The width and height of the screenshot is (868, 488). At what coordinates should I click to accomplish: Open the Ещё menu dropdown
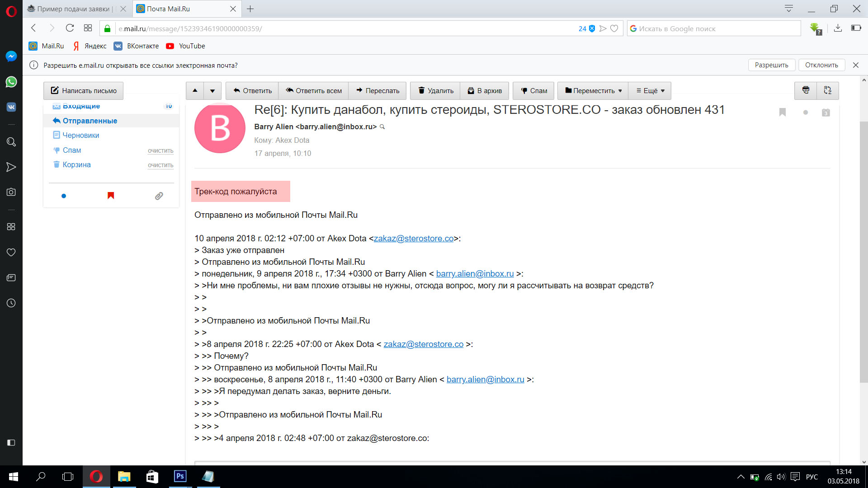[650, 90]
